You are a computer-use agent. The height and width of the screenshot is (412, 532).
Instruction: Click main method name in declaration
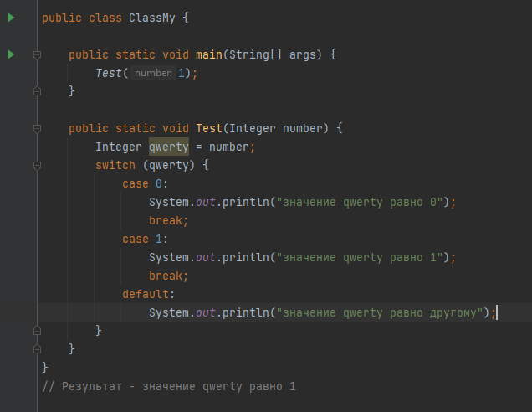click(208, 54)
